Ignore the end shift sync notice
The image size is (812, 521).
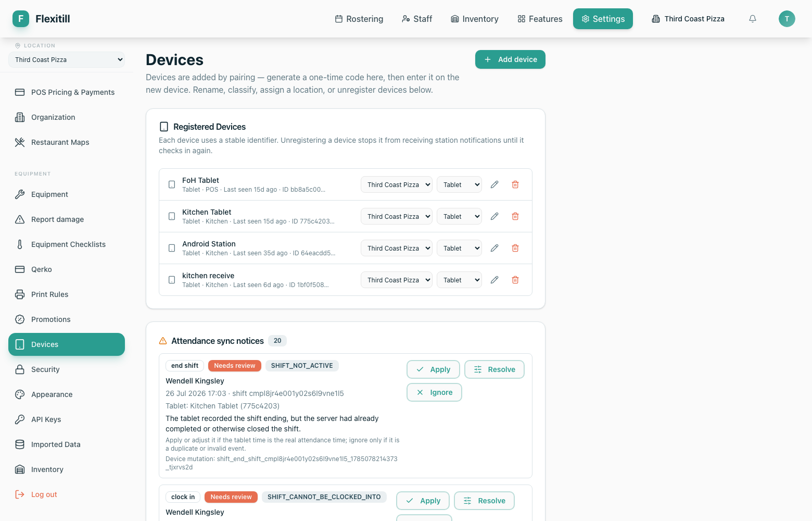click(434, 392)
